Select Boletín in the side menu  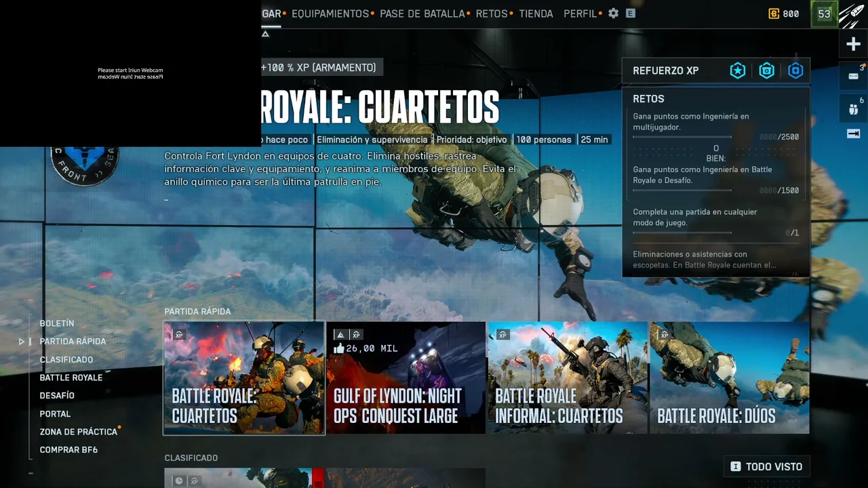pos(57,323)
